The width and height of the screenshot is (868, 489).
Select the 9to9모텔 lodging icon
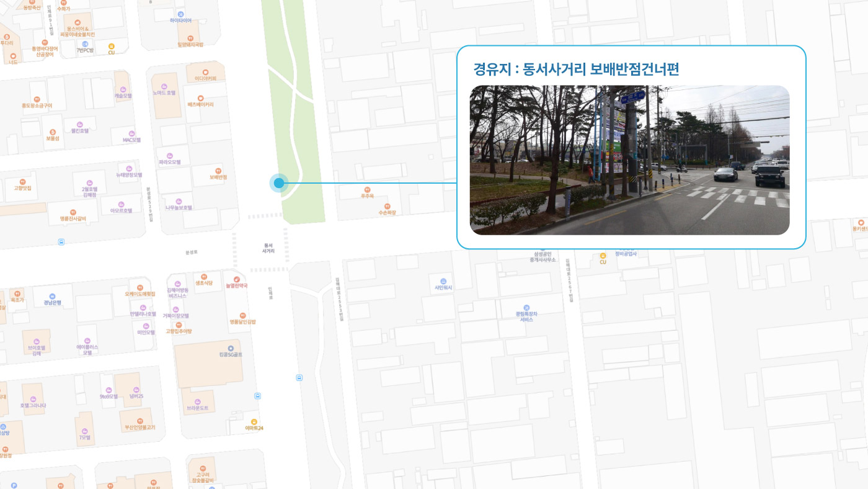pos(108,390)
